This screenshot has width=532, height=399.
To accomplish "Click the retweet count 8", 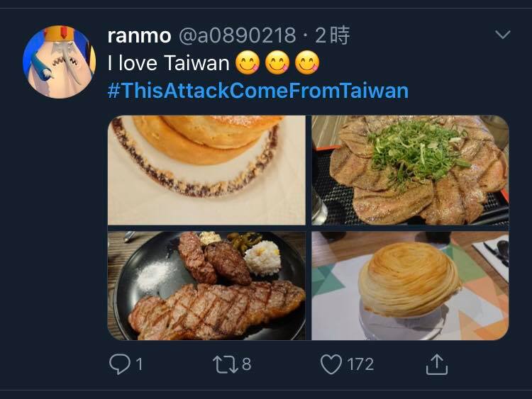I will click(x=247, y=364).
